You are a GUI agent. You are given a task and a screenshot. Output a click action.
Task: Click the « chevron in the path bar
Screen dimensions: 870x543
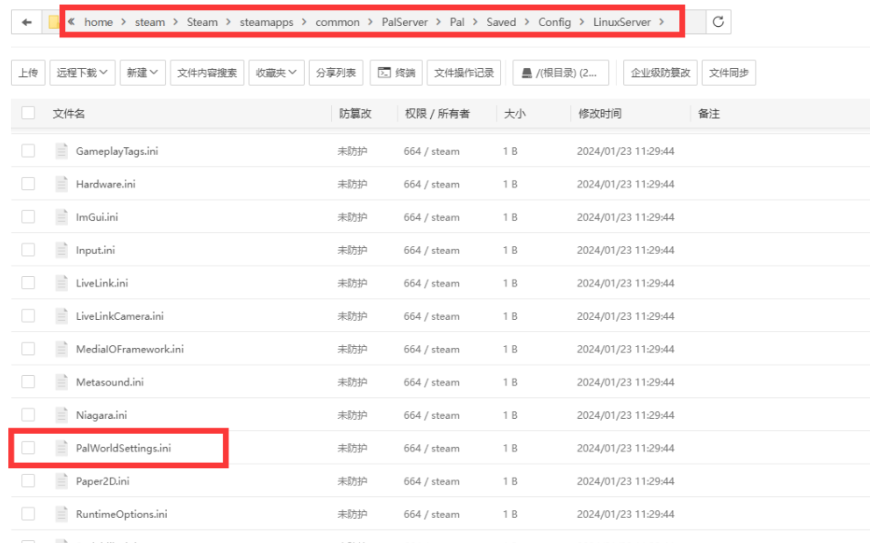tap(72, 22)
